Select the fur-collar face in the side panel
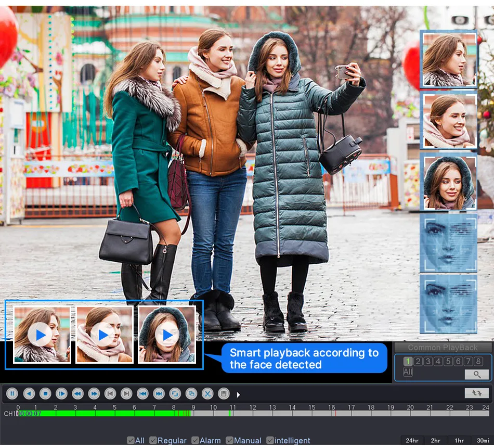 coord(448,60)
